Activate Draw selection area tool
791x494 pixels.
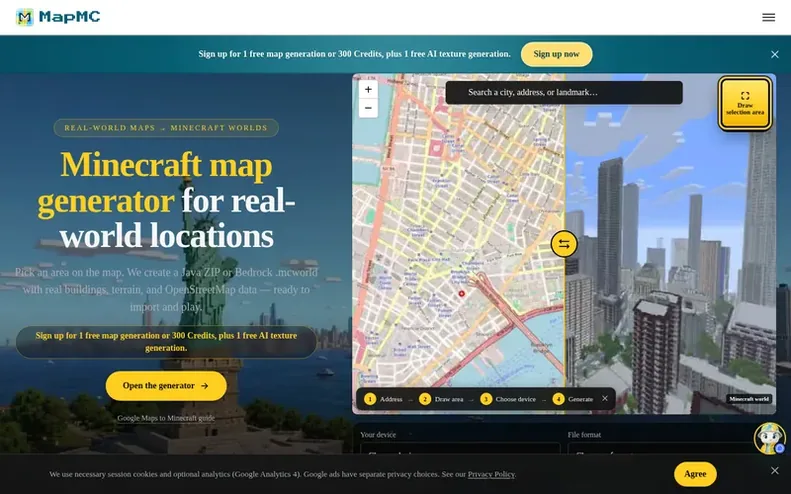[745, 103]
